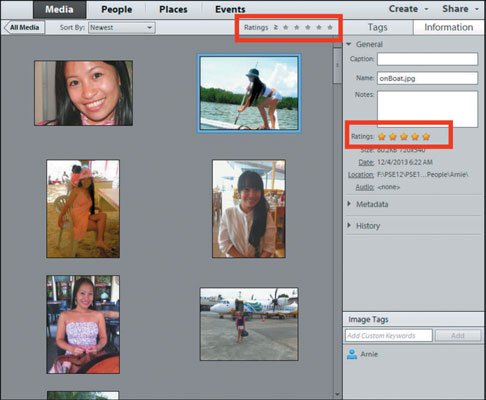Rate onBoat.jpg with the first gold star
This screenshot has width=486, height=400.
(382, 136)
